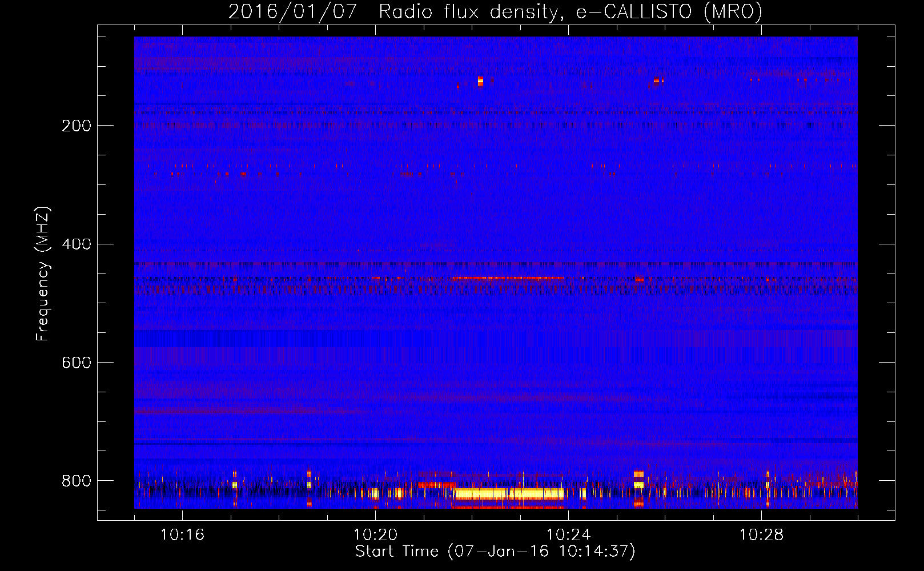This screenshot has height=571, width=924.
Task: Click the 'Frequency (MHZ)' axis label
Action: coord(43,274)
